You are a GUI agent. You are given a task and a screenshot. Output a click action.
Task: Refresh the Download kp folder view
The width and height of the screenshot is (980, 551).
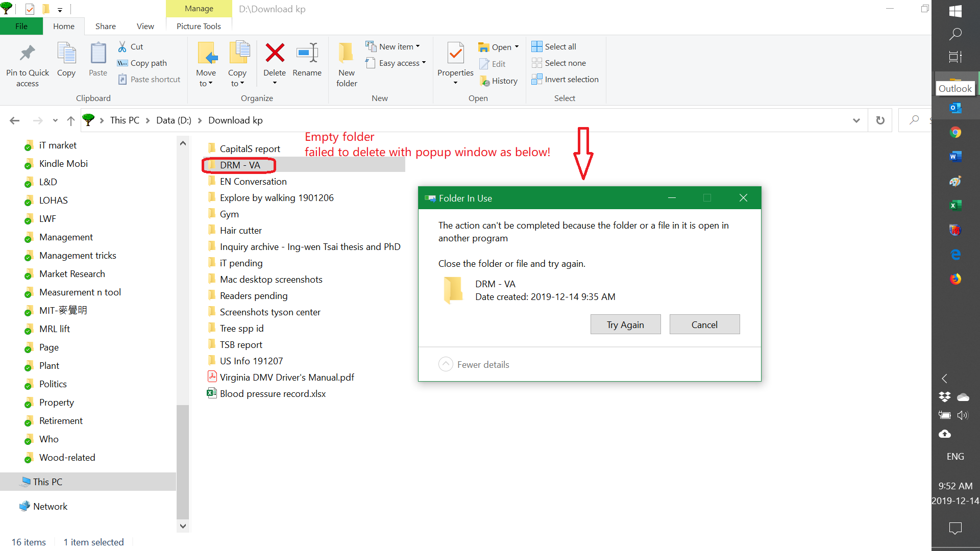tap(880, 120)
